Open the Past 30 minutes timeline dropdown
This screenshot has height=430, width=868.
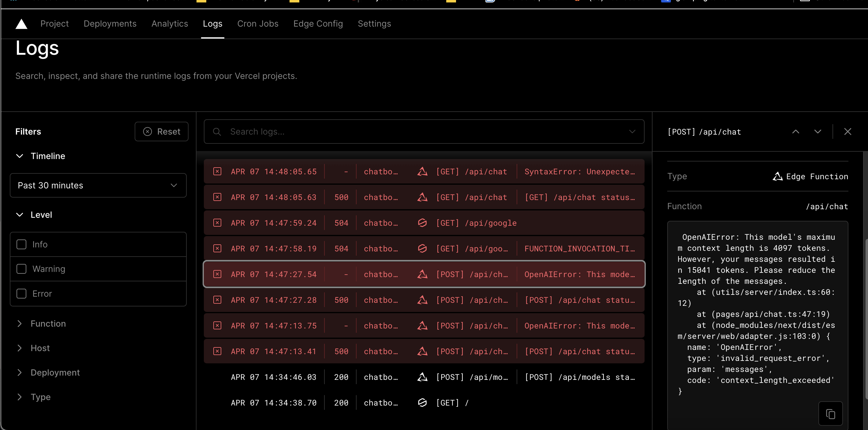click(98, 185)
